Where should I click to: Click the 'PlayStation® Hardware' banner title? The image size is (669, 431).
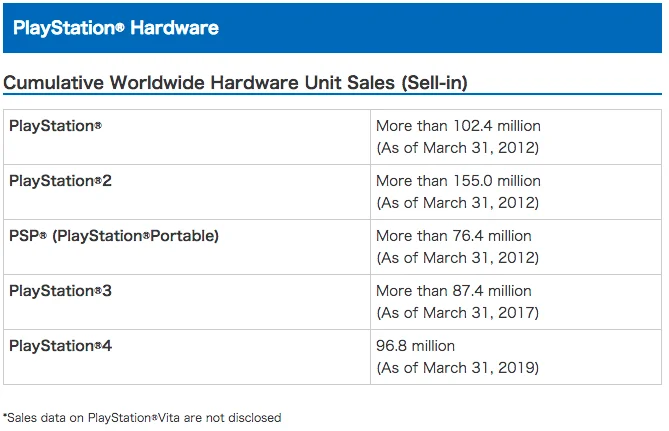115,28
